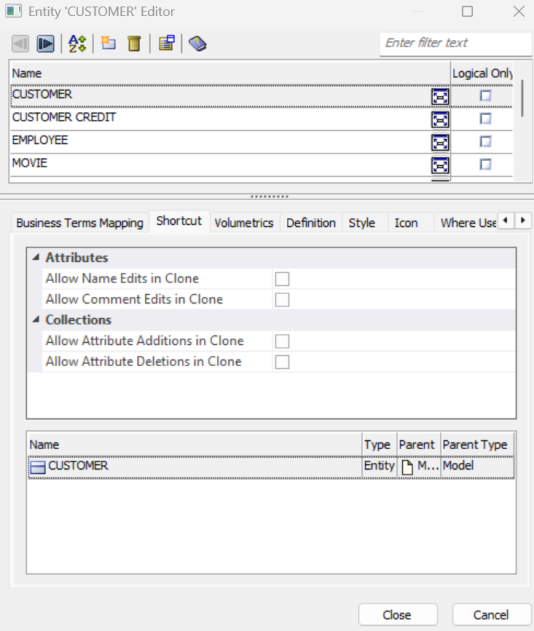Click the Logical Only column header
534x631 pixels.
482,73
